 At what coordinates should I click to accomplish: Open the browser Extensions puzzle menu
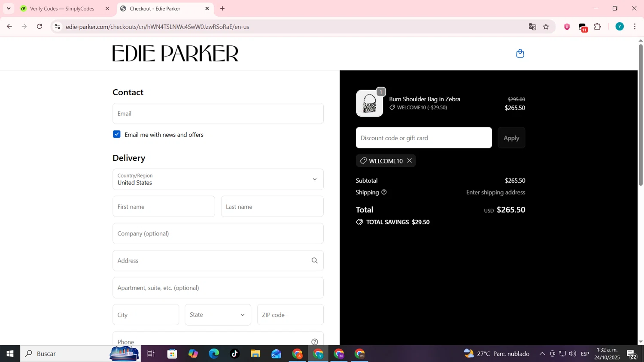click(598, 27)
